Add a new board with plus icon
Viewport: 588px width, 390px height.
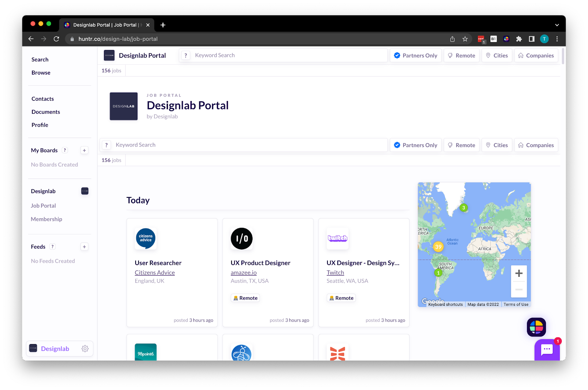(x=84, y=150)
